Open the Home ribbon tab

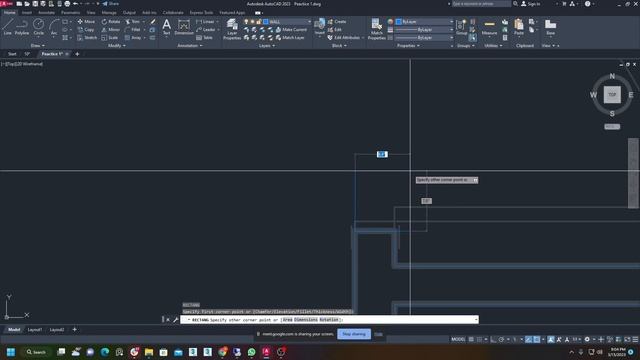9,13
